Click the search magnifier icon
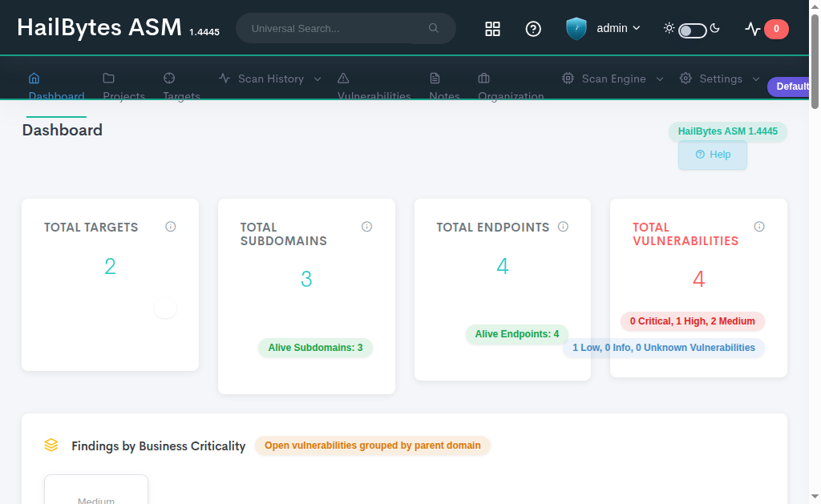The image size is (821, 504). (434, 28)
